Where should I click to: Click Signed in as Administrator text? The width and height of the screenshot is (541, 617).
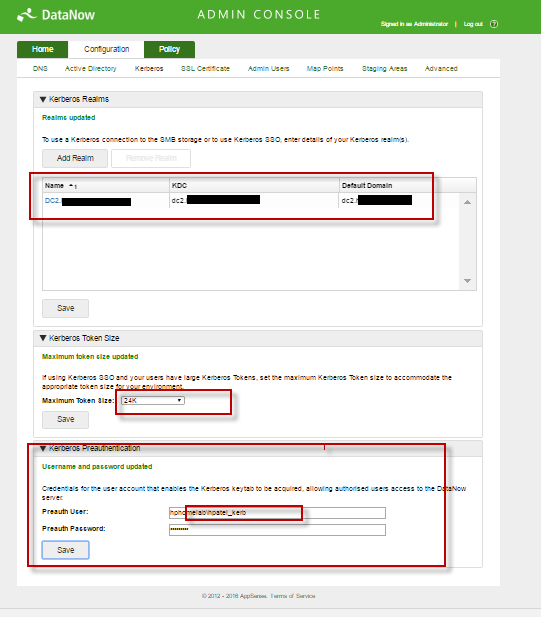(414, 24)
